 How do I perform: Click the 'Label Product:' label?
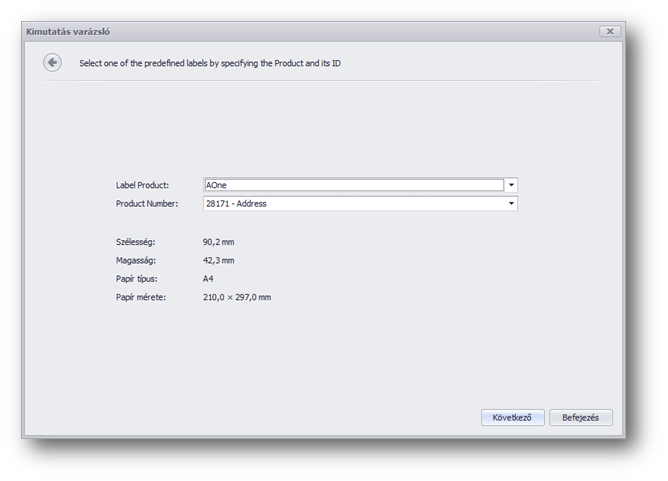coord(143,185)
